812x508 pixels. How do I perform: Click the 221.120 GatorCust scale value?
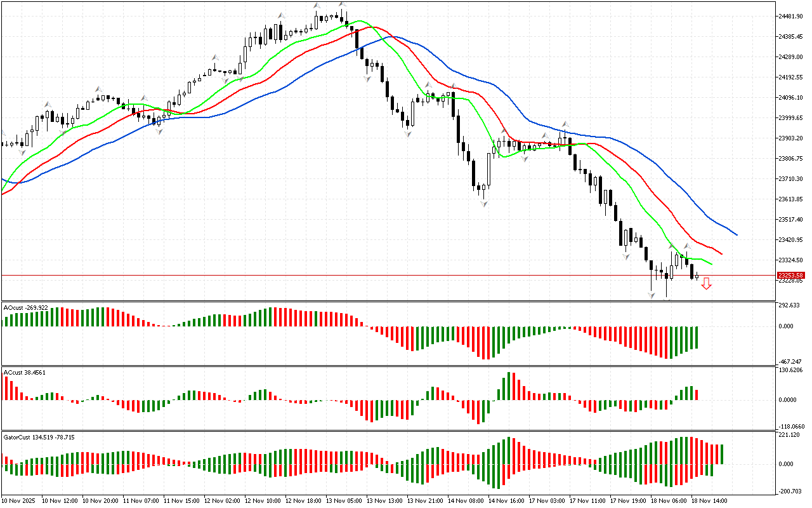click(790, 435)
